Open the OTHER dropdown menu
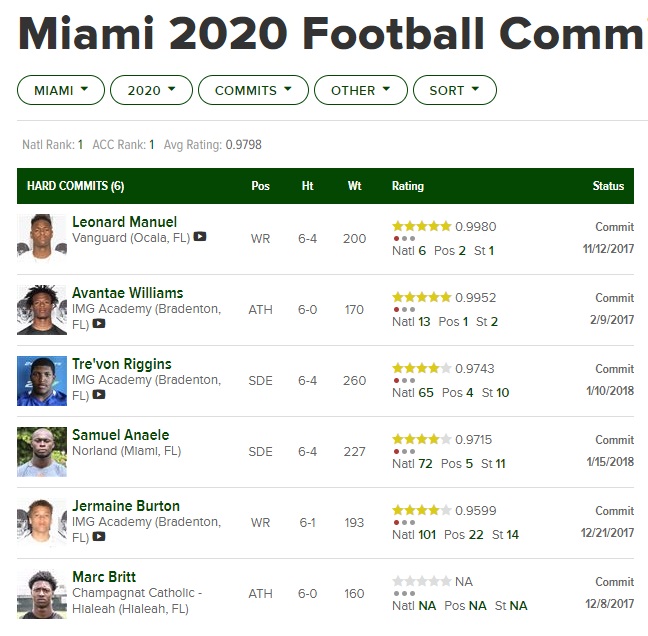Viewport: 648px width, 636px height. coord(361,90)
